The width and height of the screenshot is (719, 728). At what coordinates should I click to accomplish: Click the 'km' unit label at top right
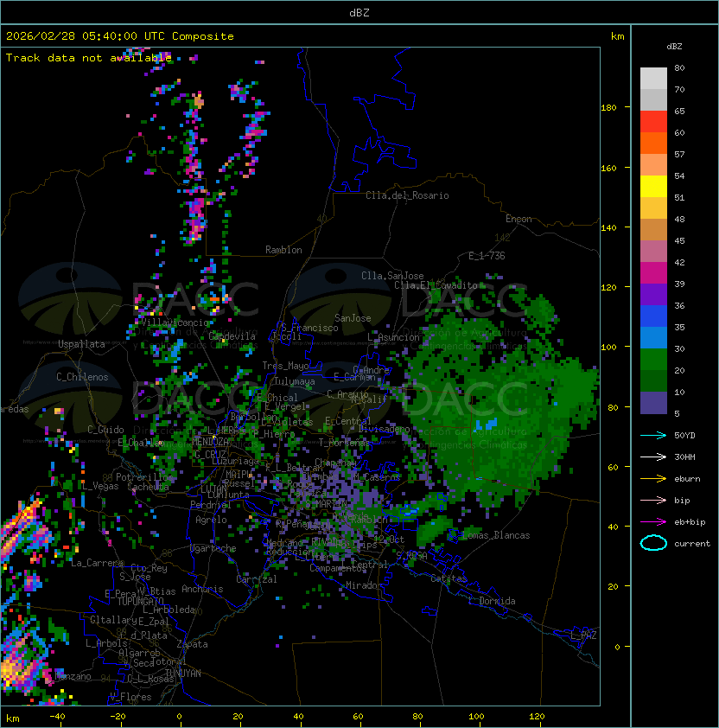pyautogui.click(x=617, y=36)
